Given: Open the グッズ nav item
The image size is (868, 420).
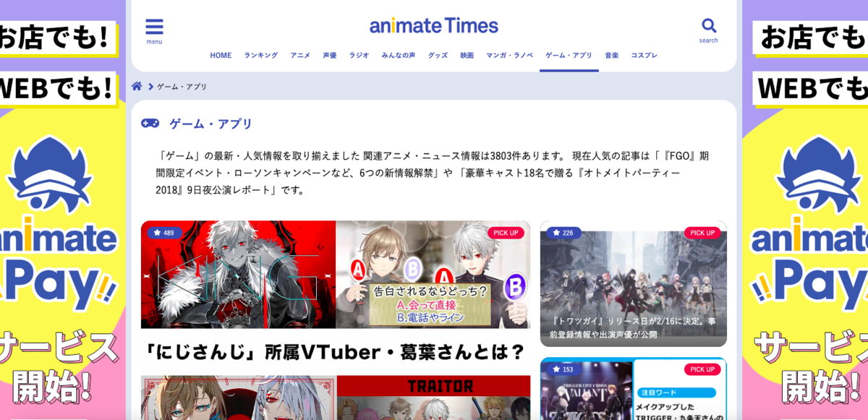Looking at the screenshot, I should pyautogui.click(x=438, y=55).
